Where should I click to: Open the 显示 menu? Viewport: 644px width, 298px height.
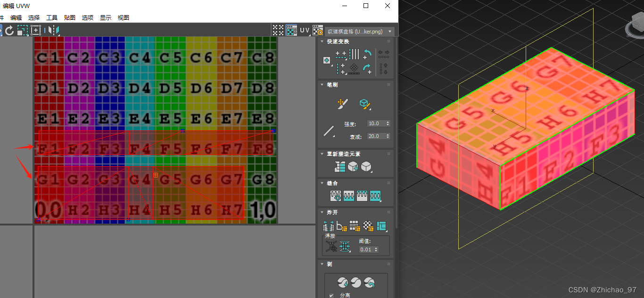point(106,17)
